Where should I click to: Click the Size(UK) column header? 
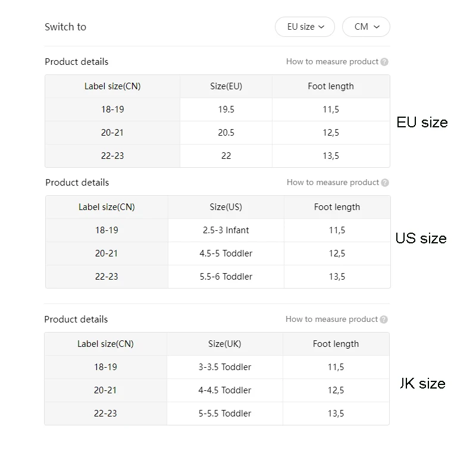tap(225, 344)
